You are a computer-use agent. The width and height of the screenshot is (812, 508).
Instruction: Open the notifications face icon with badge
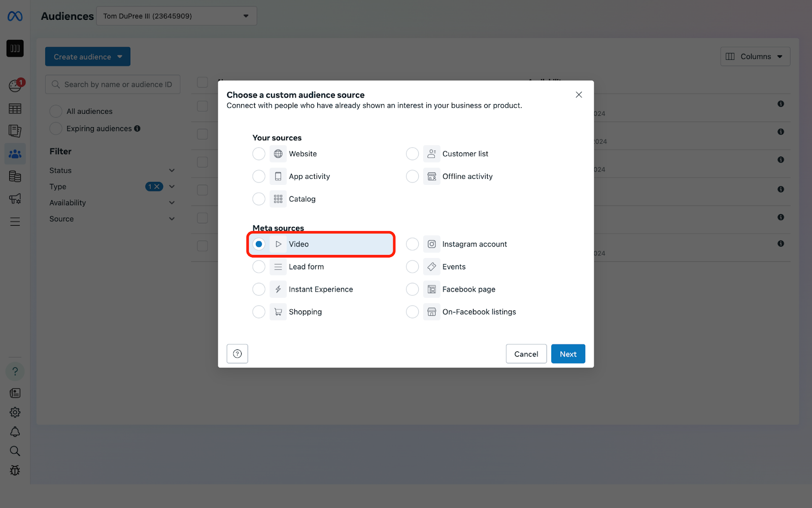(15, 85)
